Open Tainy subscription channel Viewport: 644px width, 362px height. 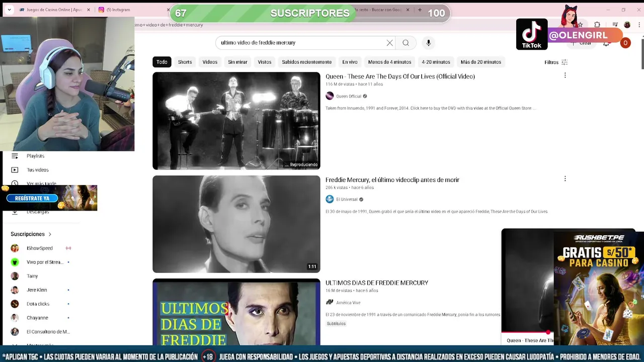[32, 276]
